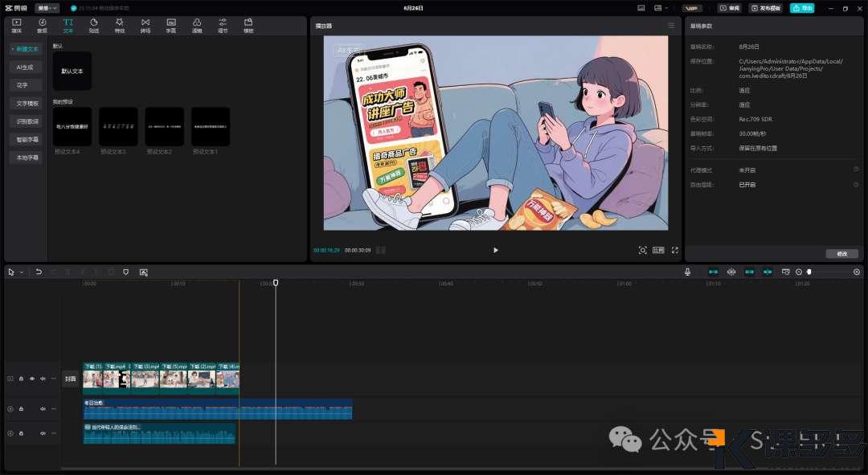This screenshot has height=475, width=868.
Task: Open the 菜单 dropdown in title bar
Action: click(47, 8)
